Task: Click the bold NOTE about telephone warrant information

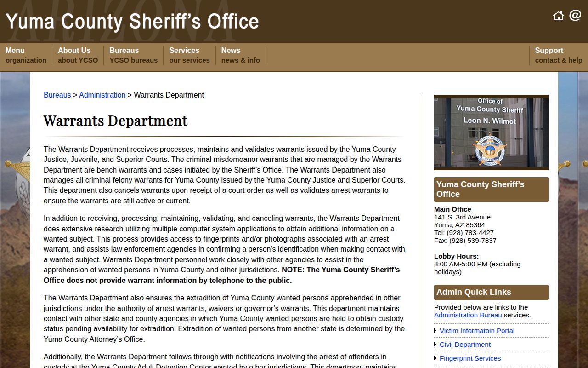Action: [x=222, y=275]
